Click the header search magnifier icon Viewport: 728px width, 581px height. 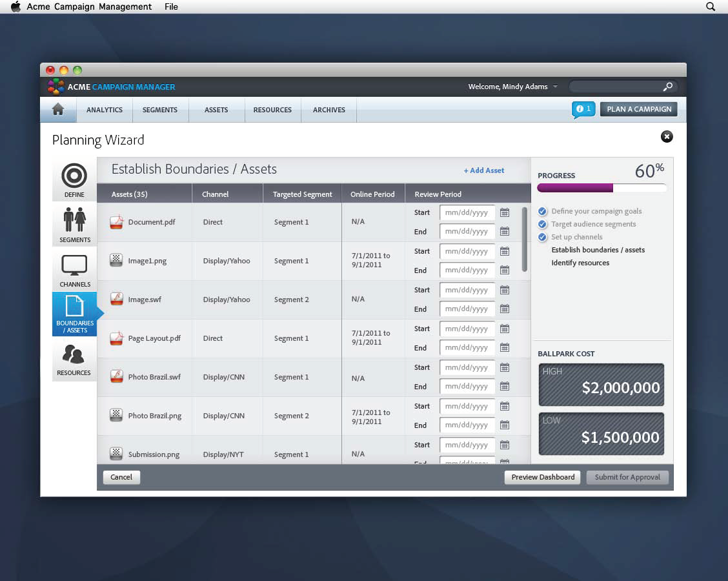(x=667, y=87)
